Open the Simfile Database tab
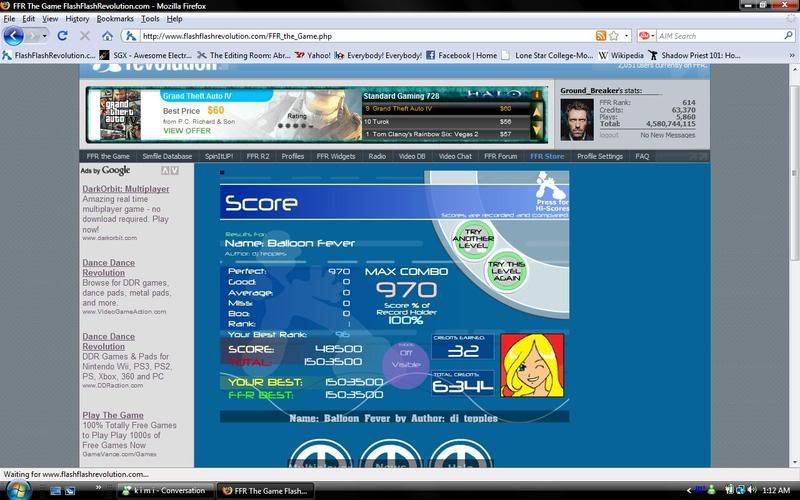This screenshot has height=500, width=800. click(167, 156)
